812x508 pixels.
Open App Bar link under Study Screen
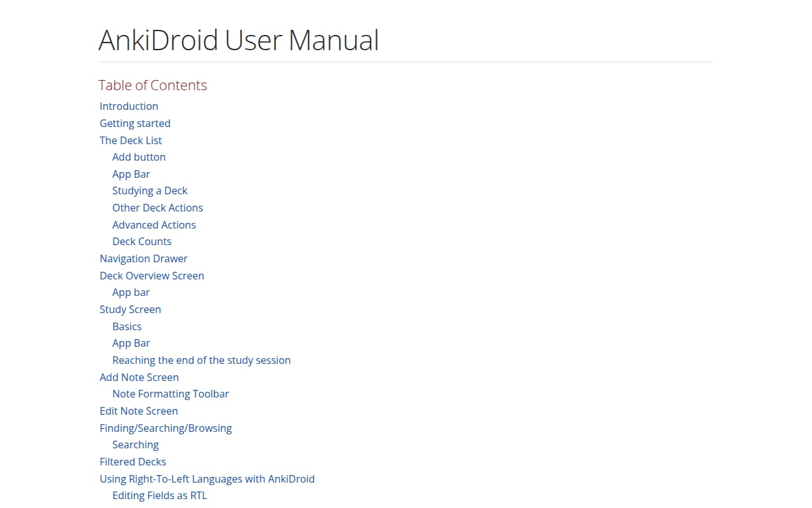click(x=131, y=343)
